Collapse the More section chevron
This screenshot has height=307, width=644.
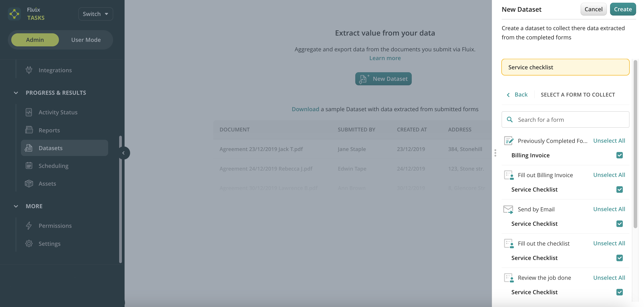(x=16, y=206)
